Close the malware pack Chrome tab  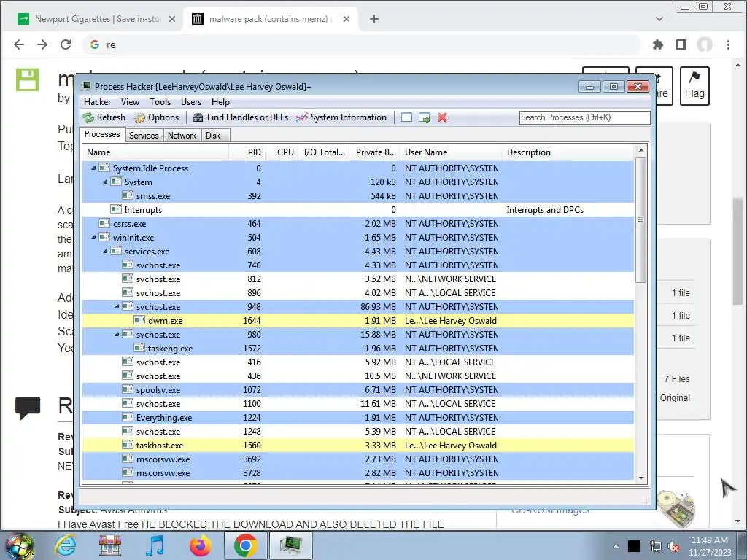click(347, 19)
